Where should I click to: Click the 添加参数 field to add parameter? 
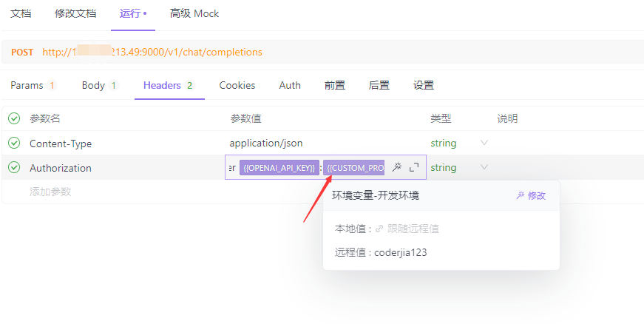tap(50, 192)
